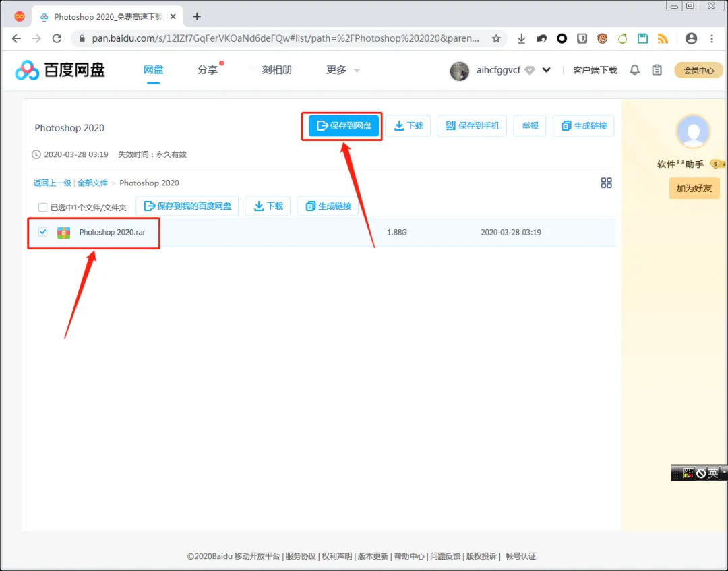Click 保存到我的百度网盘 button
This screenshot has width=728, height=571.
click(x=187, y=206)
